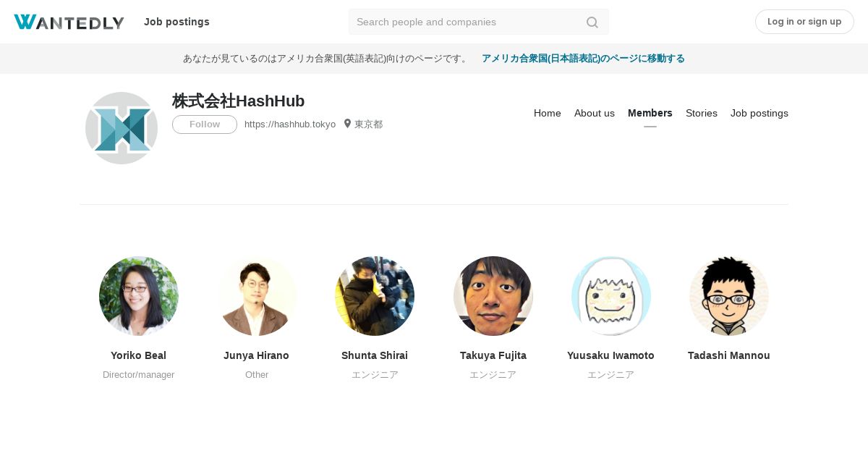Click Yoriko Beal's profile photo
The image size is (868, 456).
[x=139, y=296]
